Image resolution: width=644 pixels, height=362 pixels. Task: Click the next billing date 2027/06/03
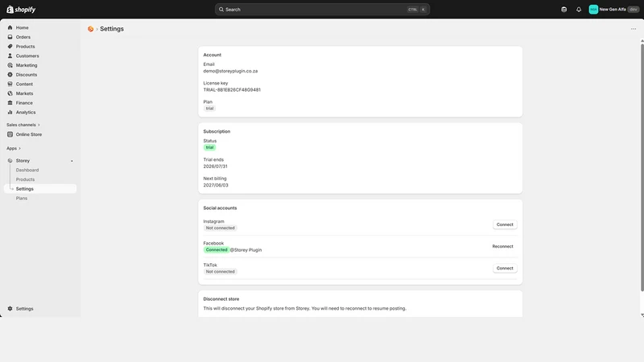[216, 185]
